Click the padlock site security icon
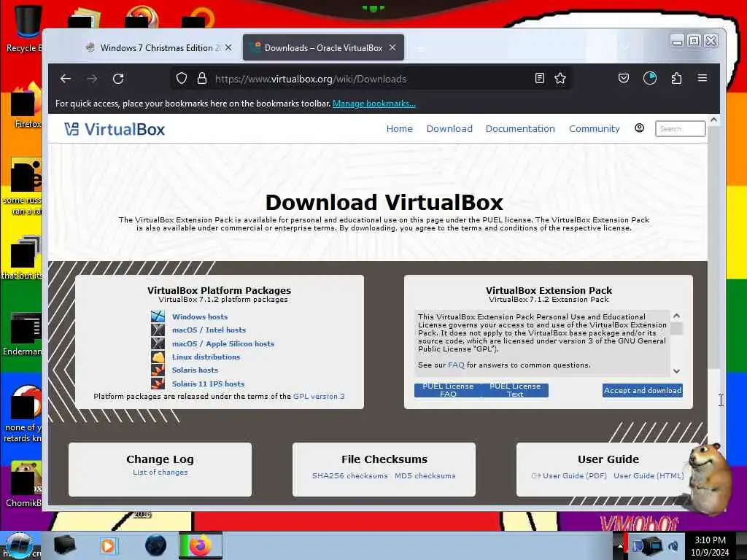This screenshot has width=747, height=560. coord(202,79)
